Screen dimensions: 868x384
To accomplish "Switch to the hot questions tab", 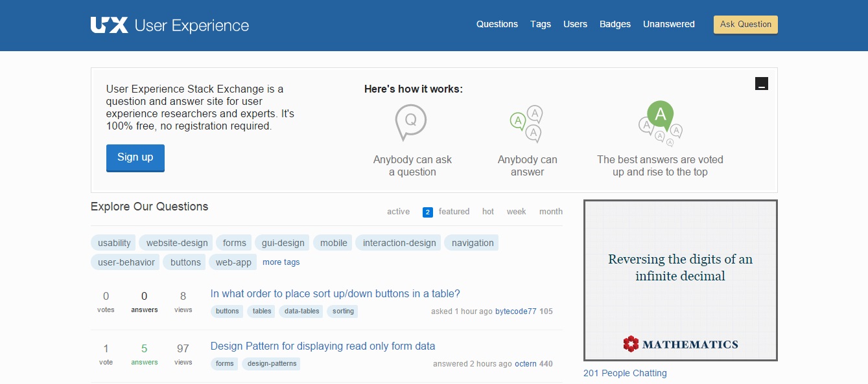I will point(487,212).
